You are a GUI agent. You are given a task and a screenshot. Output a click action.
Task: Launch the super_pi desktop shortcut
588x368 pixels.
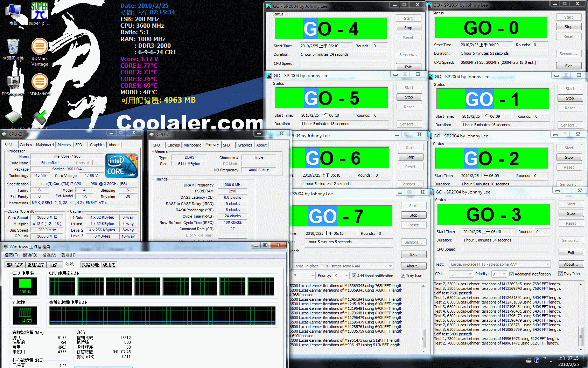pos(40,14)
